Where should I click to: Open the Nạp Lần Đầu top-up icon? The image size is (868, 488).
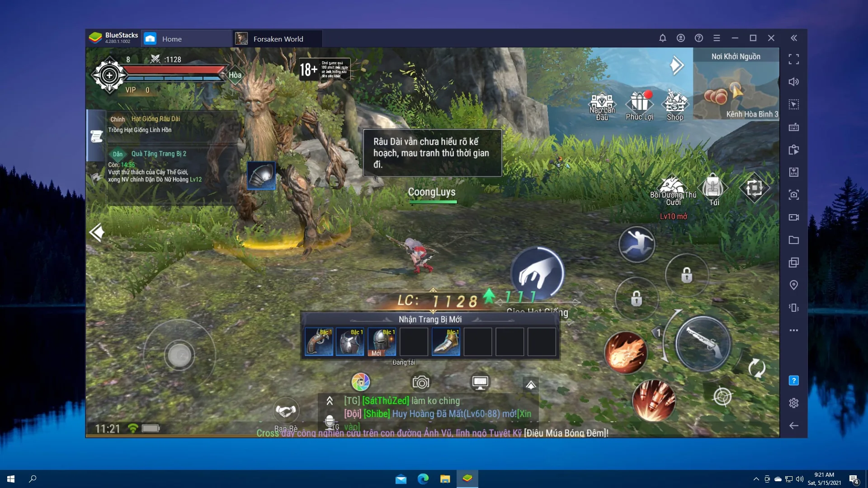pos(602,107)
